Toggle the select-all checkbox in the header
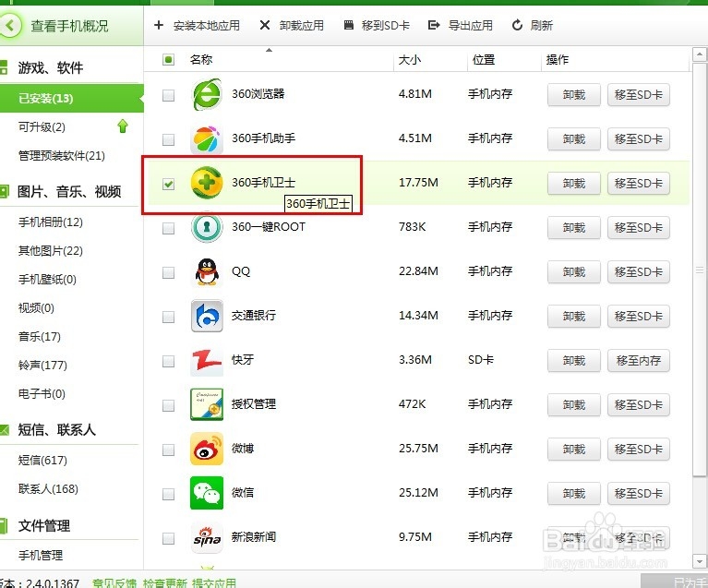Image resolution: width=708 pixels, height=588 pixels. pos(168,59)
